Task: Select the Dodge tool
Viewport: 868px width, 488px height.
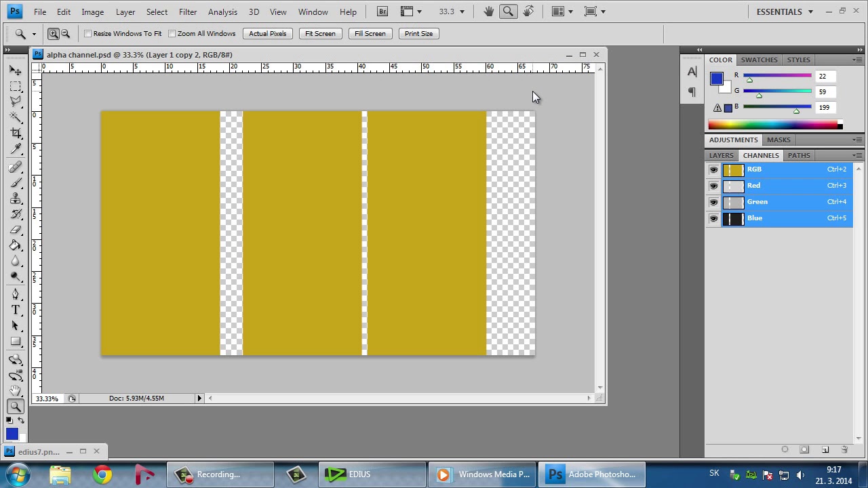Action: pos(16,277)
